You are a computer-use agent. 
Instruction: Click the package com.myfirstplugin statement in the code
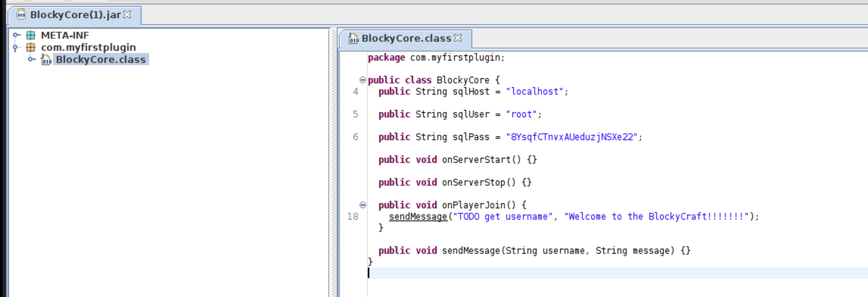pyautogui.click(x=436, y=57)
